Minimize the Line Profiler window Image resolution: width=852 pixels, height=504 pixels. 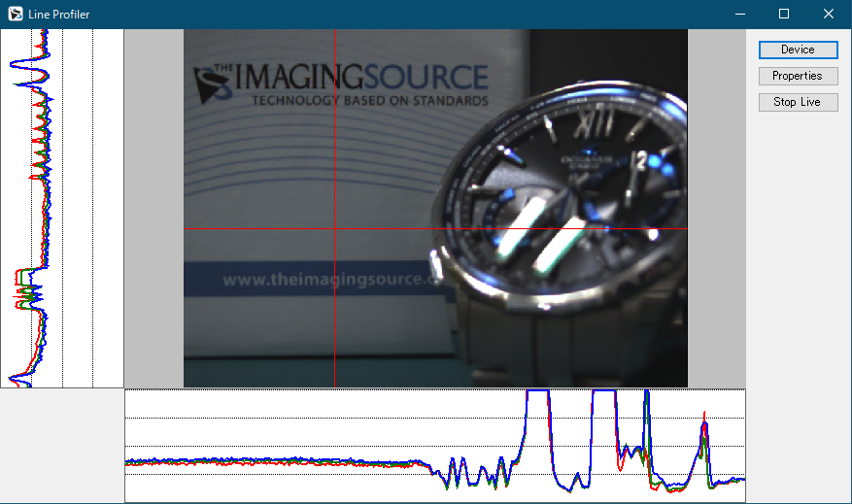pos(739,15)
